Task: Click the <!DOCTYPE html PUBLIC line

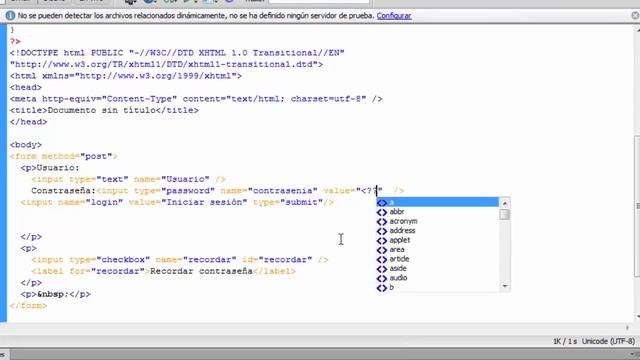Action: tap(177, 53)
